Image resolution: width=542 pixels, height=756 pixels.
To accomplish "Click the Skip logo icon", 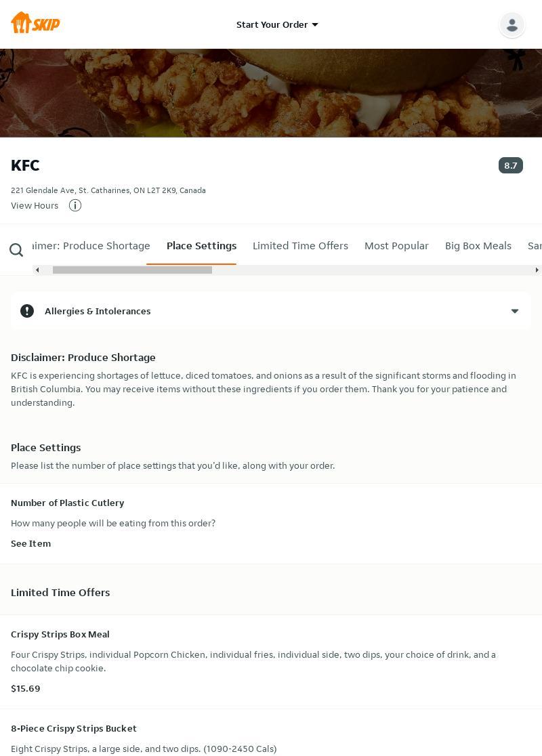I will (35, 23).
